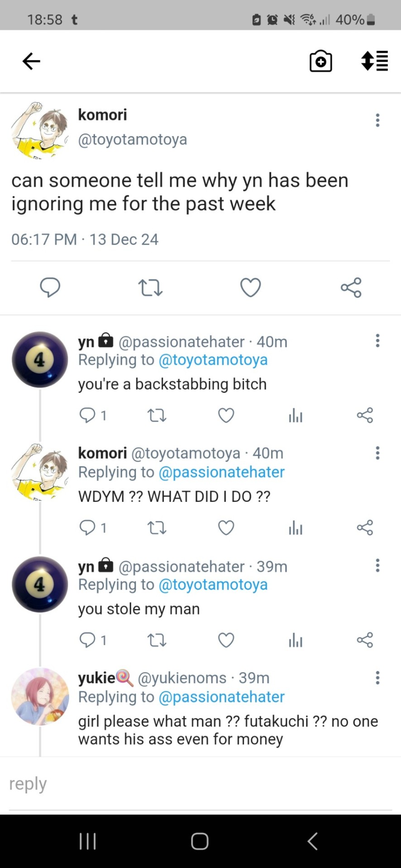
Task: Open @passionatehater mention in yukie's reply
Action: click(x=222, y=697)
